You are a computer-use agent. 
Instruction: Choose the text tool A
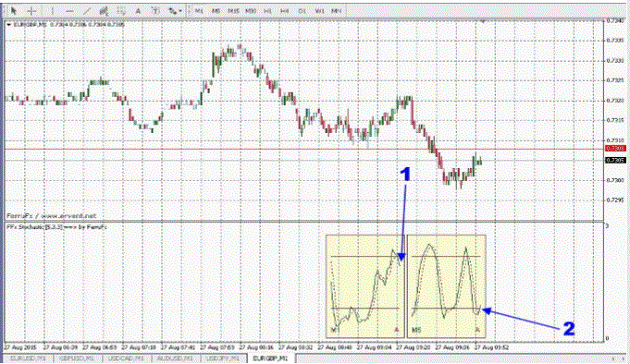pyautogui.click(x=138, y=11)
